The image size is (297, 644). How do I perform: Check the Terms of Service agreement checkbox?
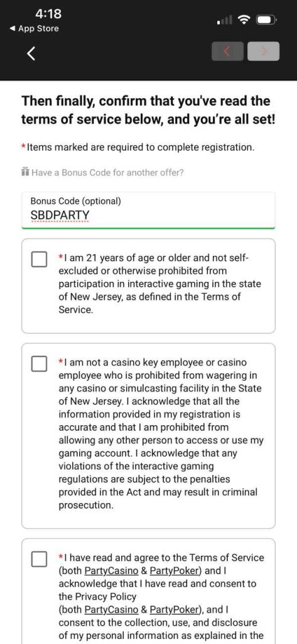[x=40, y=559]
